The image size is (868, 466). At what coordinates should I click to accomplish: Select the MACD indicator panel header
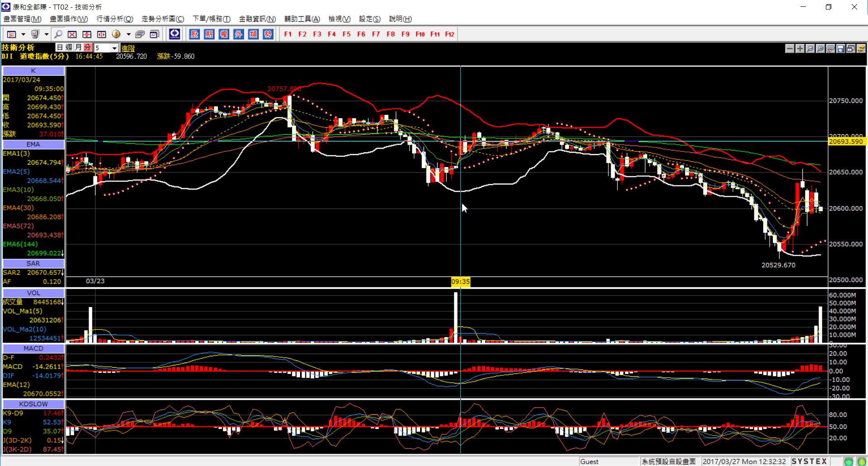[33, 348]
